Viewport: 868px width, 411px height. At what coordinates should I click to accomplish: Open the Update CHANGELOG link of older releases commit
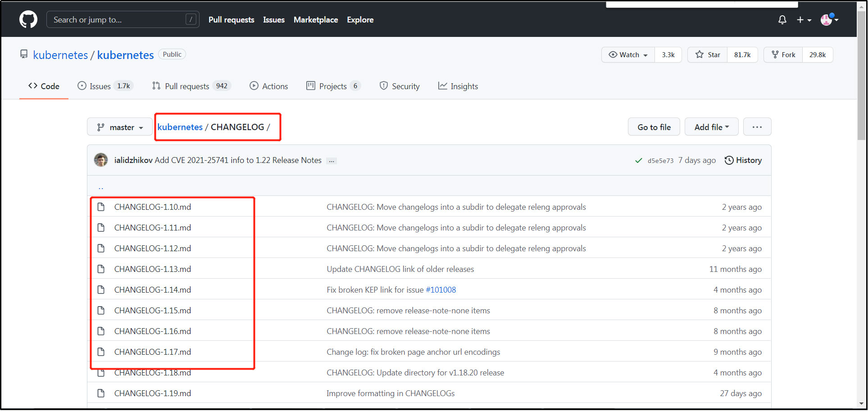(x=400, y=269)
